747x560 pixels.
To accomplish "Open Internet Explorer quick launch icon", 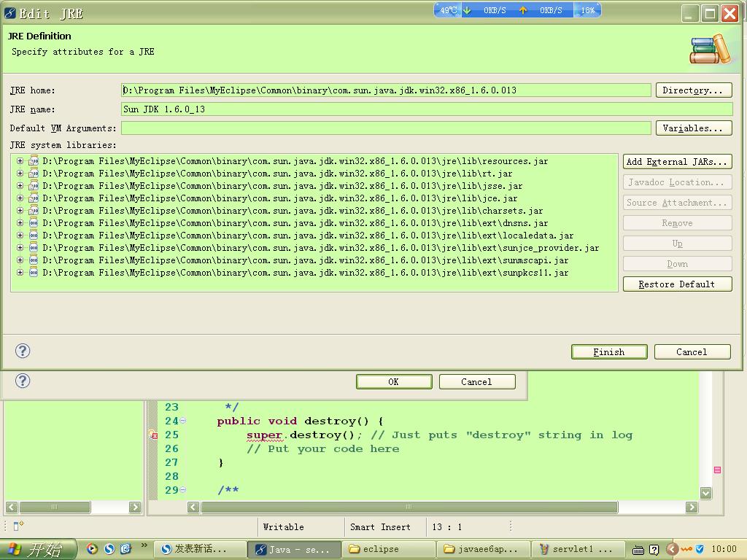I will click(125, 549).
